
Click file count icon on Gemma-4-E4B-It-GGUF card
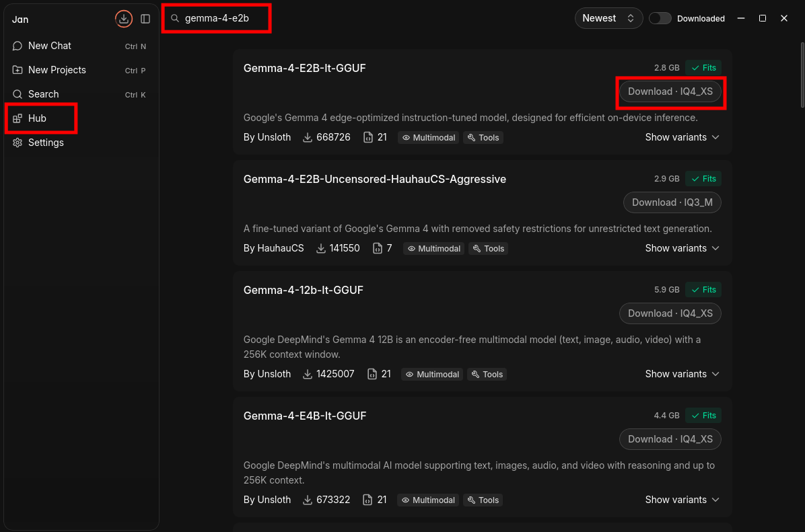367,500
